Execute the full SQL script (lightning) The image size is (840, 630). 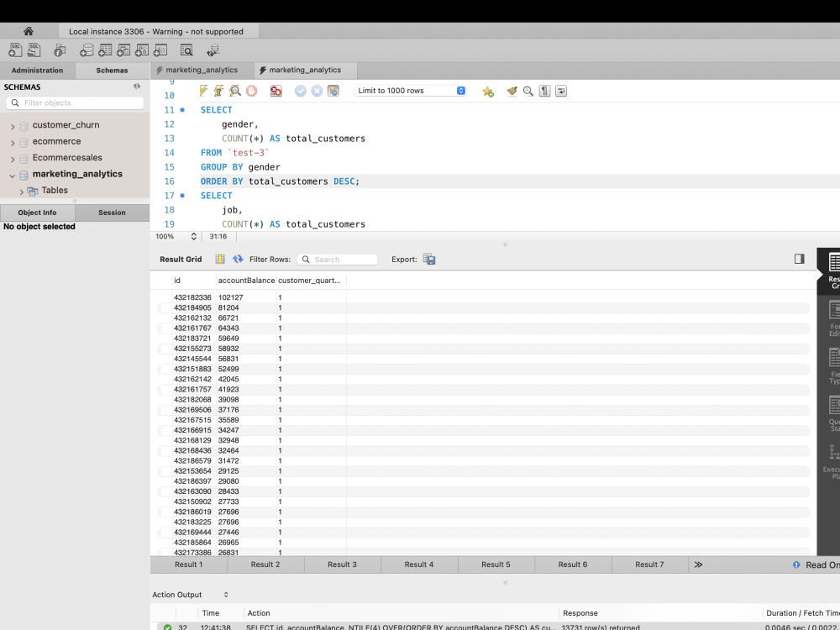coord(203,91)
